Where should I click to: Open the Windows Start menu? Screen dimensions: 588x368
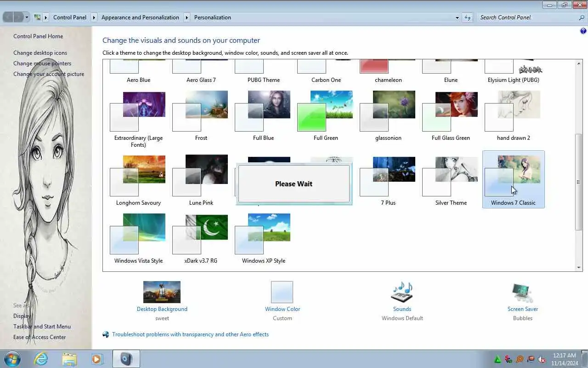pyautogui.click(x=12, y=359)
